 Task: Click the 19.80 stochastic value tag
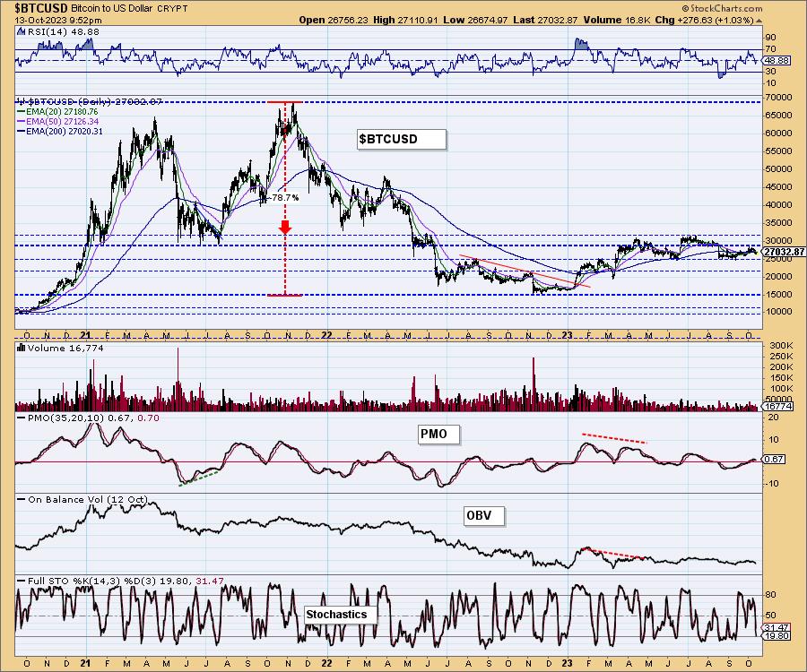click(777, 636)
